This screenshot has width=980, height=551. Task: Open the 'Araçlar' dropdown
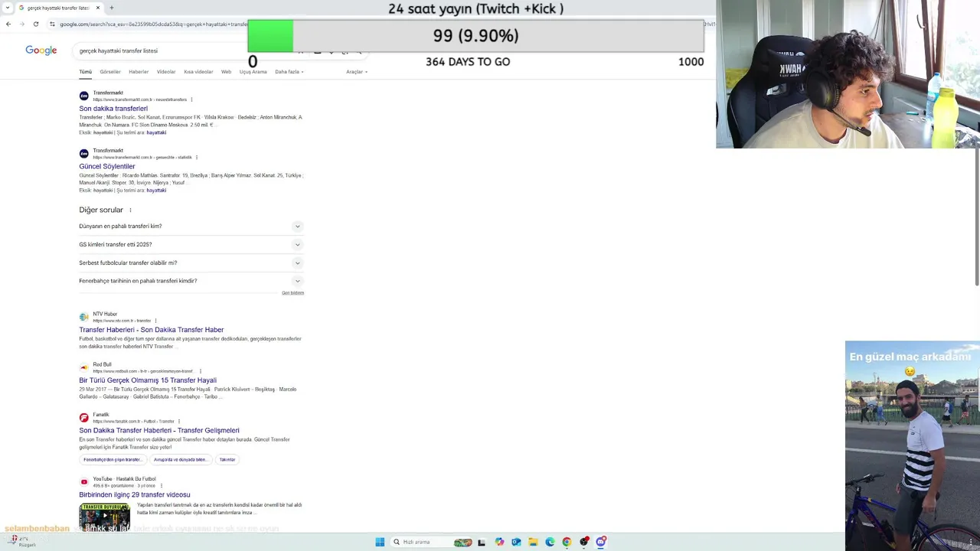[357, 72]
